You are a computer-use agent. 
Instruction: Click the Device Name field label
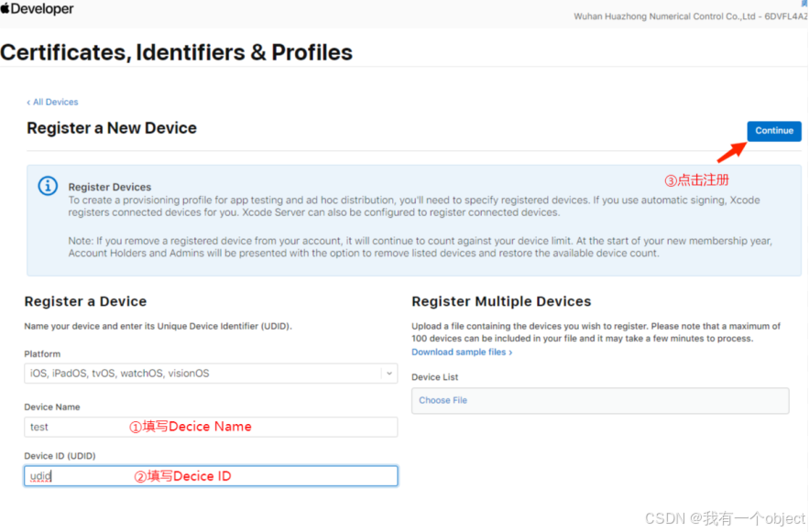pyautogui.click(x=52, y=407)
